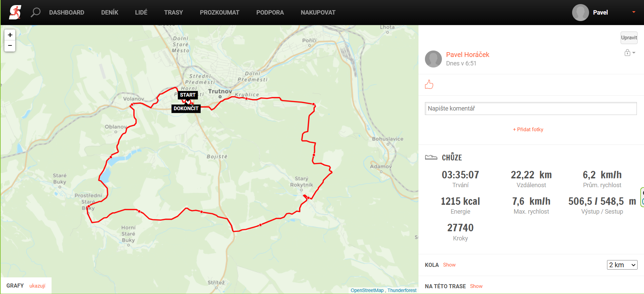Click the START marker on the map

tap(188, 95)
